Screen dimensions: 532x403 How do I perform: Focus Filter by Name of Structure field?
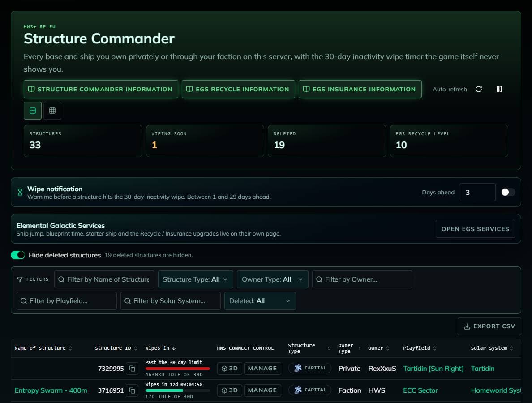coord(104,279)
